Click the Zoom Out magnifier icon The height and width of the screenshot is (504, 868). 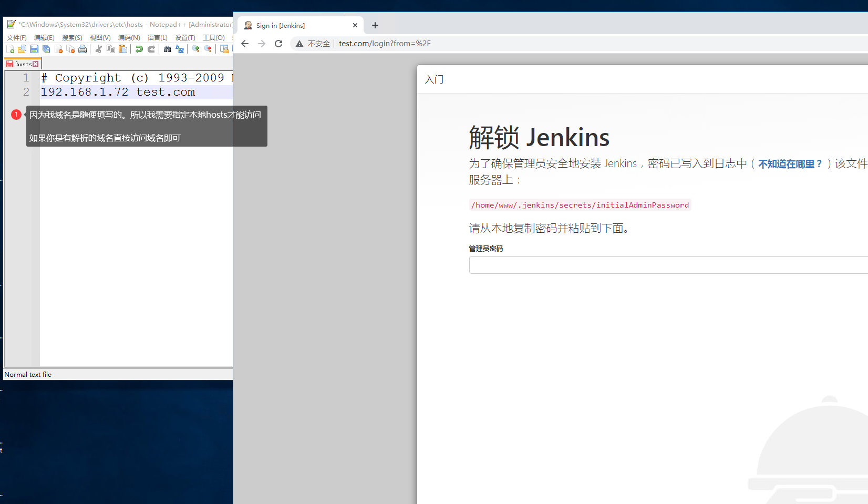click(208, 49)
